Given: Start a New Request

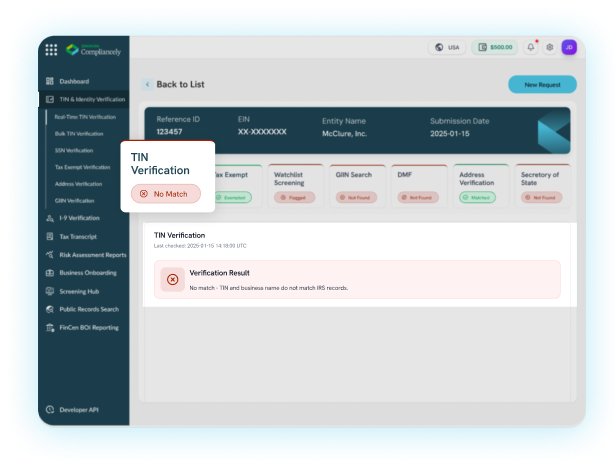Looking at the screenshot, I should tap(542, 85).
